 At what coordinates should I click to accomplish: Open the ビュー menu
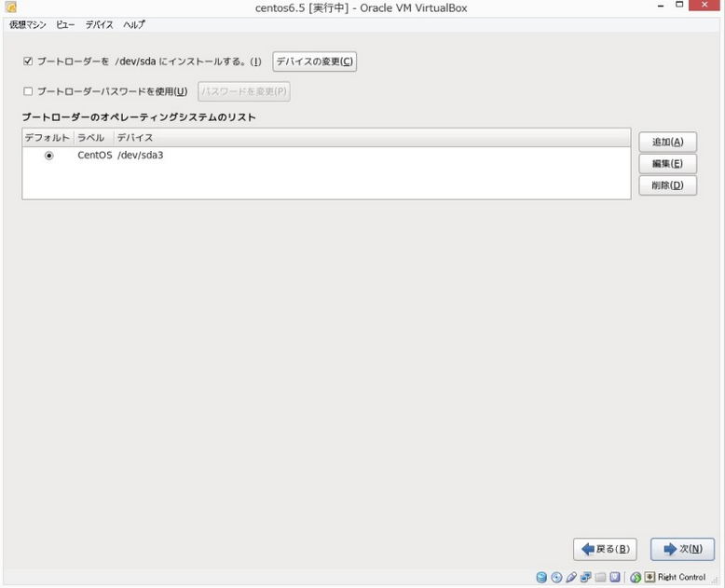coord(65,25)
